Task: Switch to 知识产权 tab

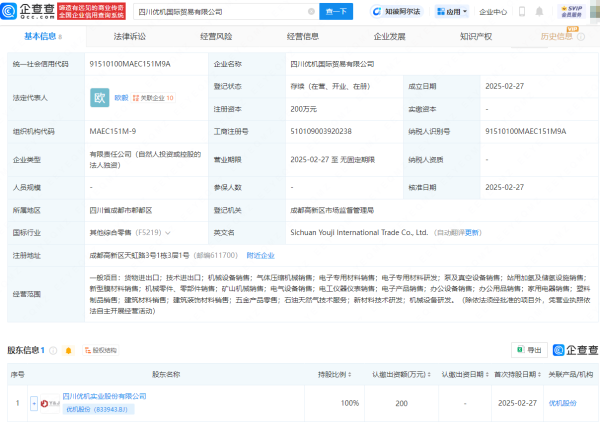Action: click(x=476, y=36)
